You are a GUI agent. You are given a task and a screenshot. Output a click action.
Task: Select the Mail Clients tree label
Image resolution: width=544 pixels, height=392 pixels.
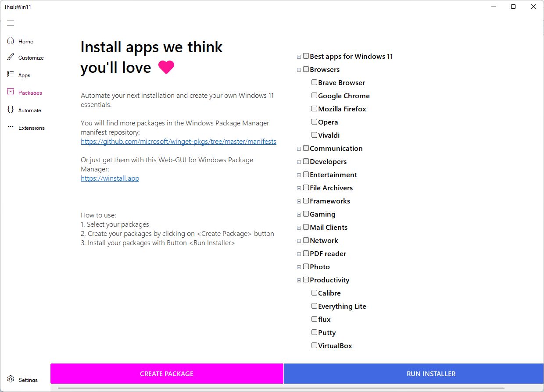pyautogui.click(x=329, y=227)
